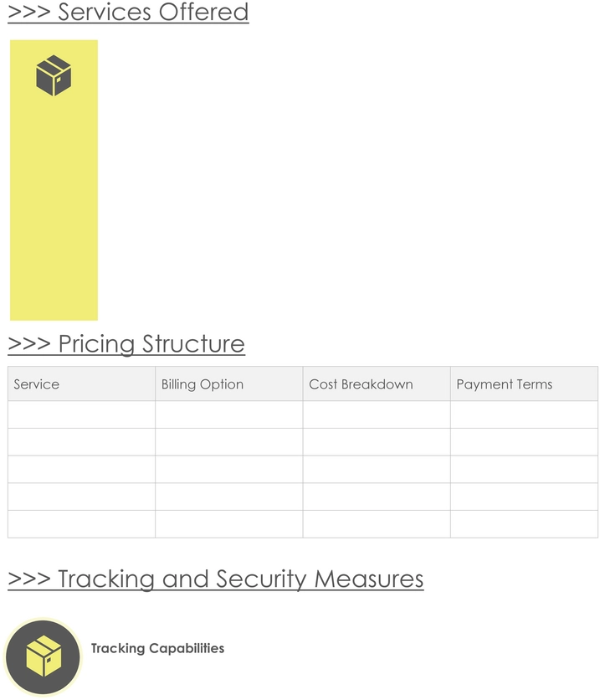Click the Billing Option header cell

tap(229, 384)
